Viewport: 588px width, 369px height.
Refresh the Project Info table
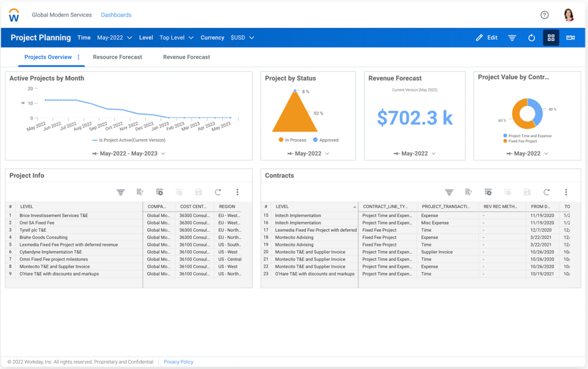pos(218,192)
